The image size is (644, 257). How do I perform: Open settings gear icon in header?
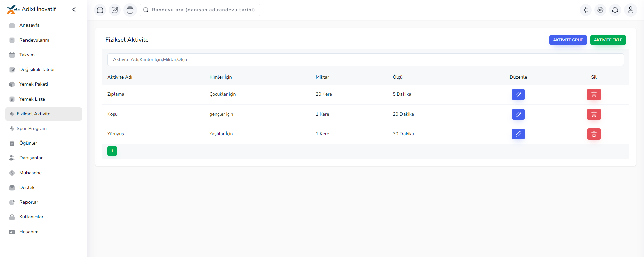click(600, 10)
